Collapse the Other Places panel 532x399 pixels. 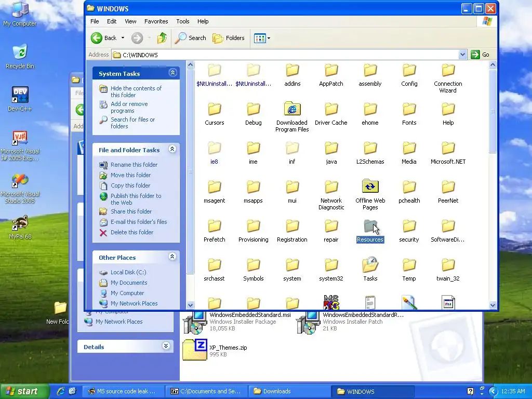pyautogui.click(x=172, y=257)
